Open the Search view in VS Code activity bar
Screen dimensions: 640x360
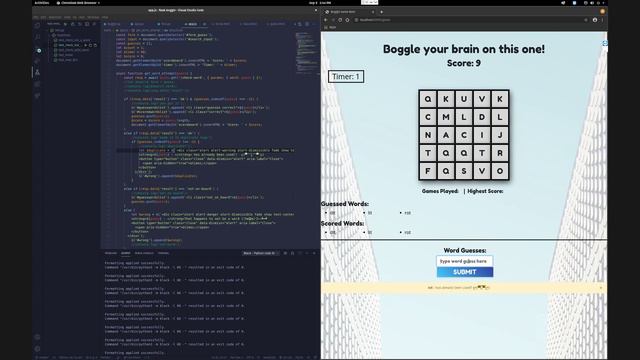point(38,37)
